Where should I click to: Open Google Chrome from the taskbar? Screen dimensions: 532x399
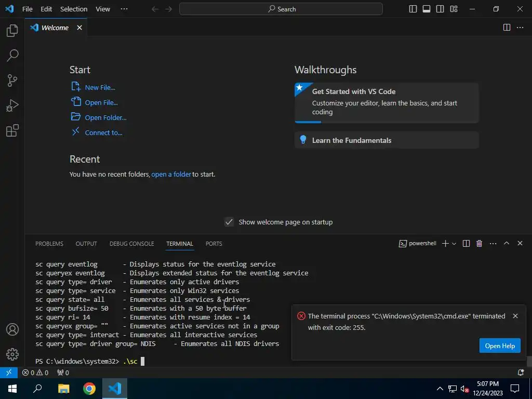pos(89,389)
